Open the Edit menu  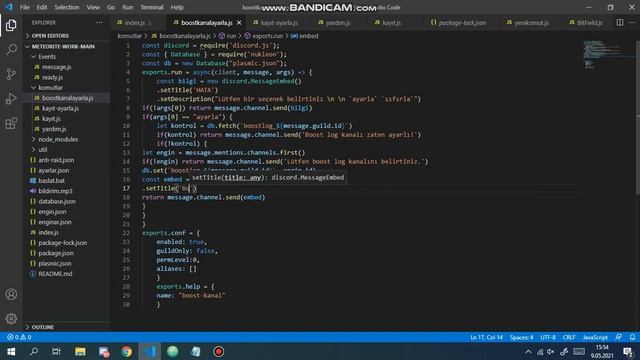coord(42,7)
